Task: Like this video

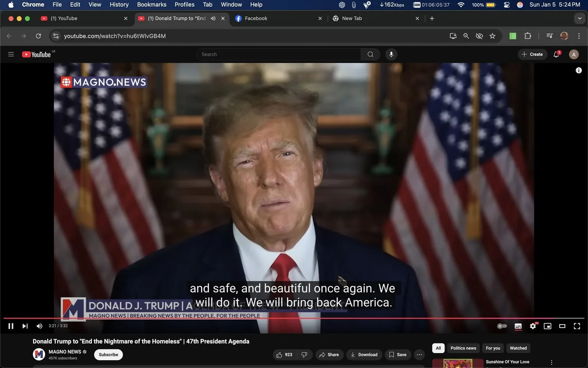Action: [x=284, y=355]
